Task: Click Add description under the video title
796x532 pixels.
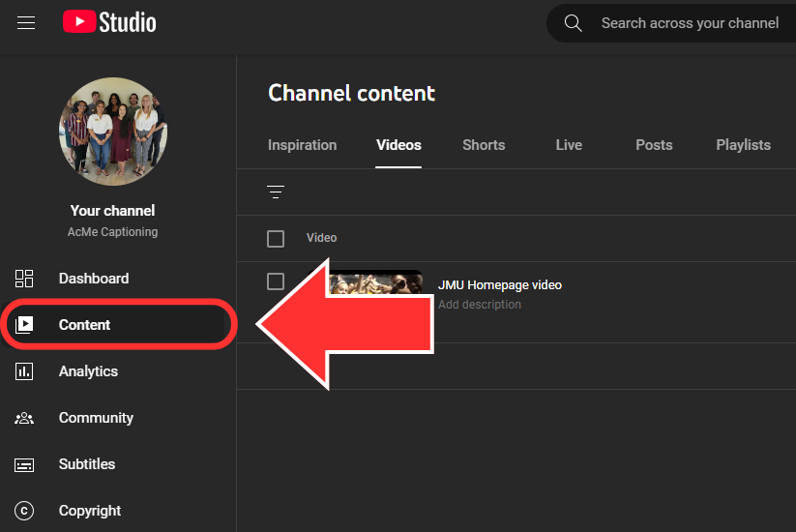Action: [x=480, y=305]
